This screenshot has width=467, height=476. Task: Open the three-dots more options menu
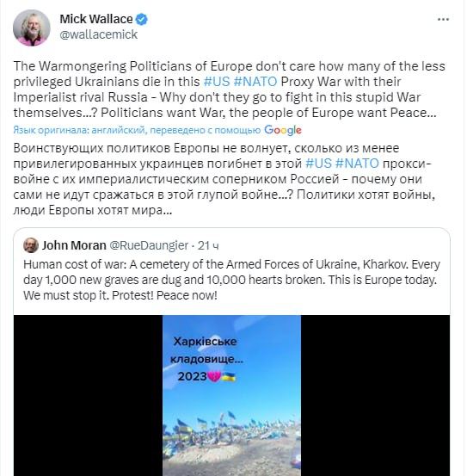[x=443, y=19]
